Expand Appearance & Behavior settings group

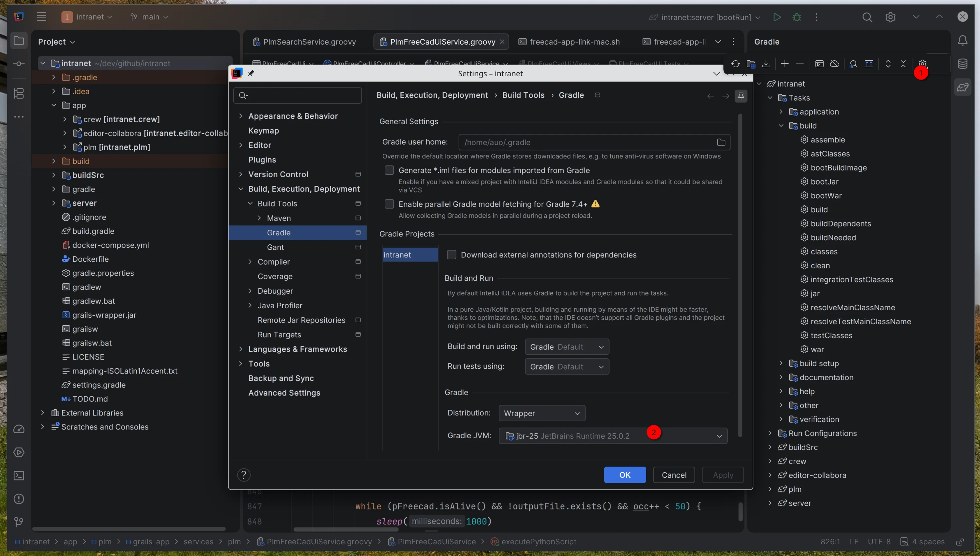(240, 116)
